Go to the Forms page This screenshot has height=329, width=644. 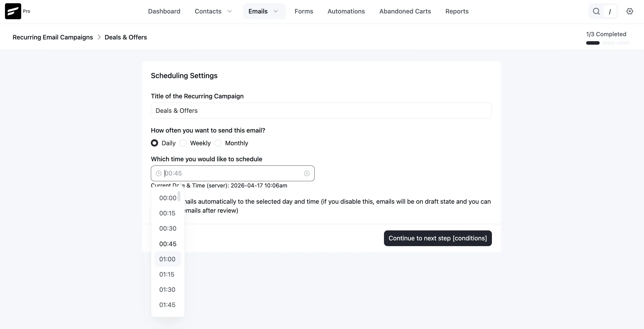pos(304,11)
